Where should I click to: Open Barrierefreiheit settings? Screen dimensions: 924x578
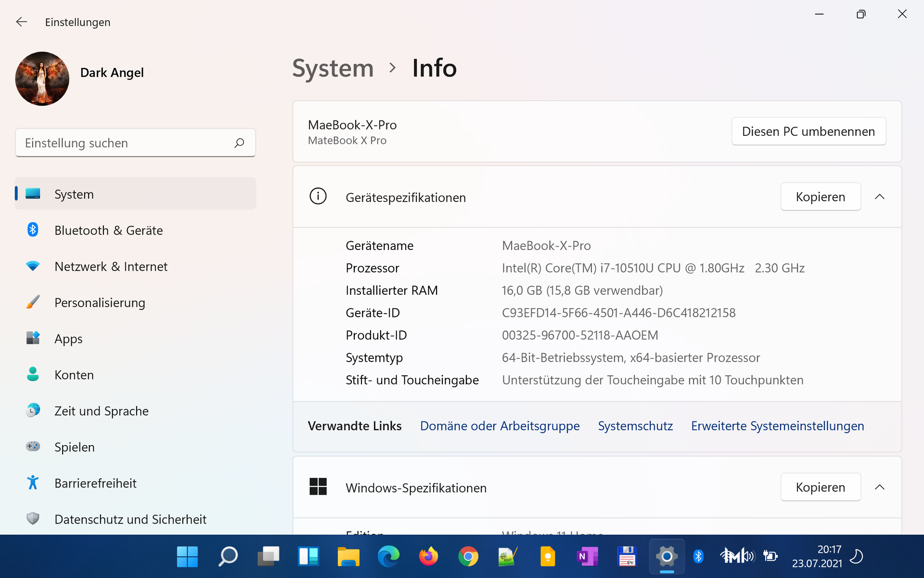pyautogui.click(x=135, y=483)
